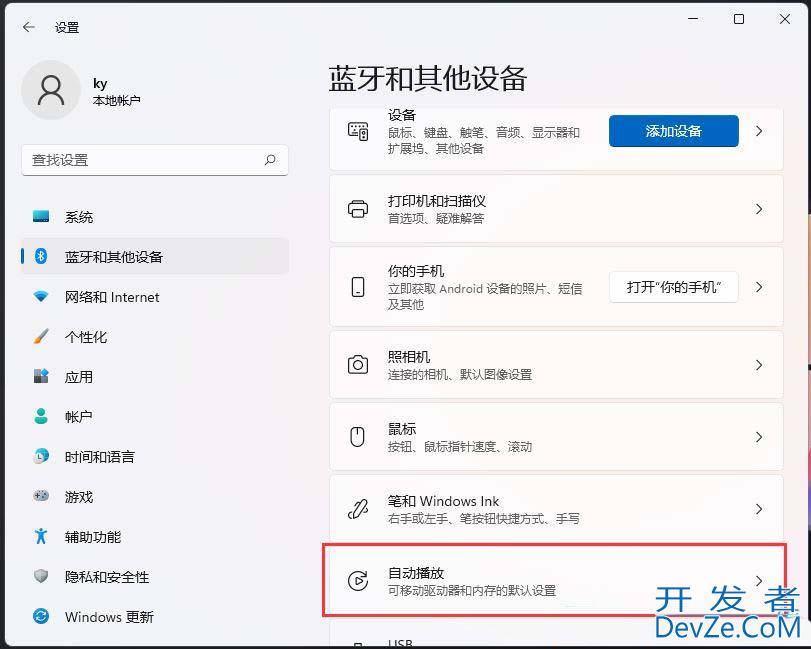Click 你的手机 row title text

pos(416,271)
